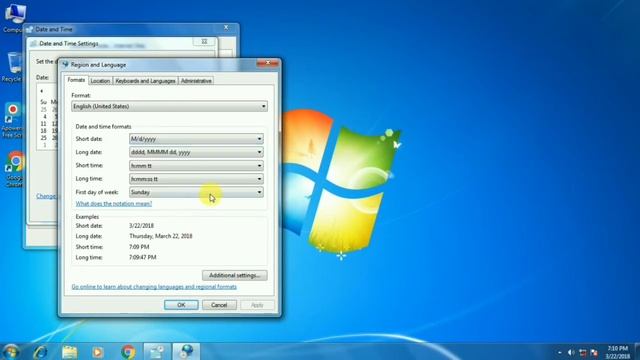
Task: Open the Format language dropdown
Action: click(169, 106)
